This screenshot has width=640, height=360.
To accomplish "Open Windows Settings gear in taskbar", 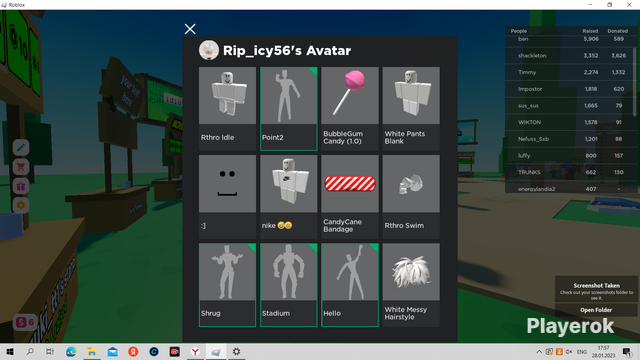I will (x=236, y=351).
